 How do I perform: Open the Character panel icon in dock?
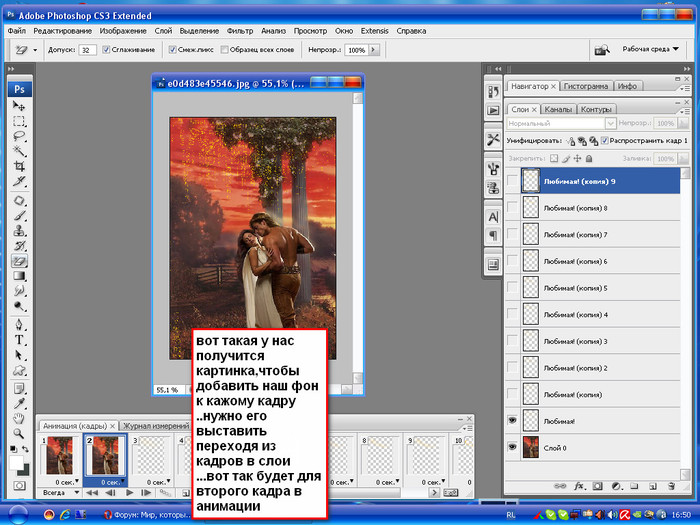[493, 217]
